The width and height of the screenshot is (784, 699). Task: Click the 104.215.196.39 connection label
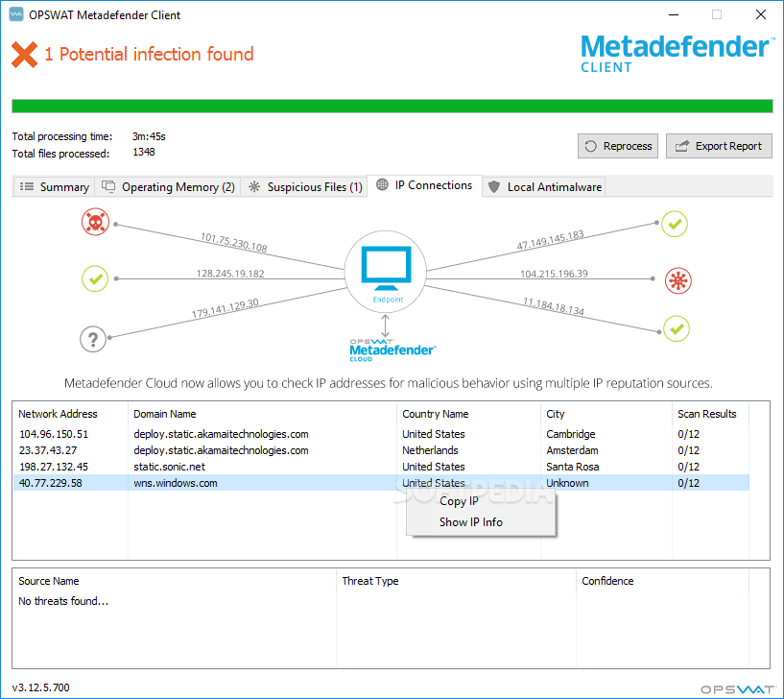tap(554, 274)
